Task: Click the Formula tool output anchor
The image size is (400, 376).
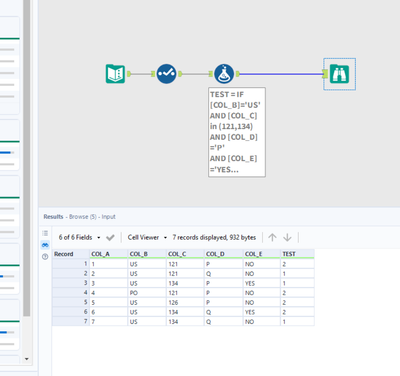Action: pyautogui.click(x=238, y=74)
